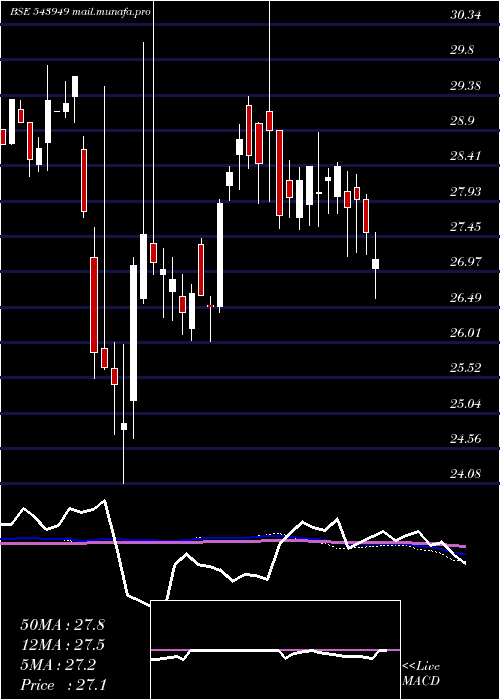Viewport: 500px width, 700px height.
Task: Select the 30.34 price axis label
Action: 466,15
